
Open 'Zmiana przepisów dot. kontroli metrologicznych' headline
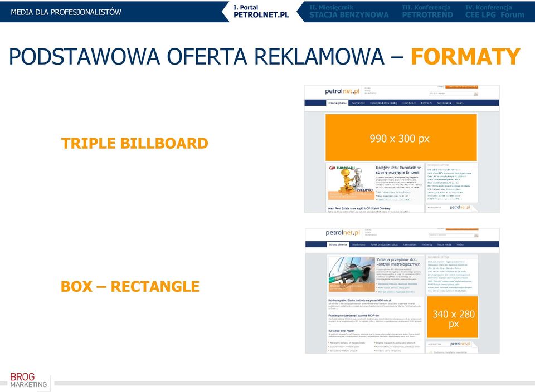(x=398, y=262)
